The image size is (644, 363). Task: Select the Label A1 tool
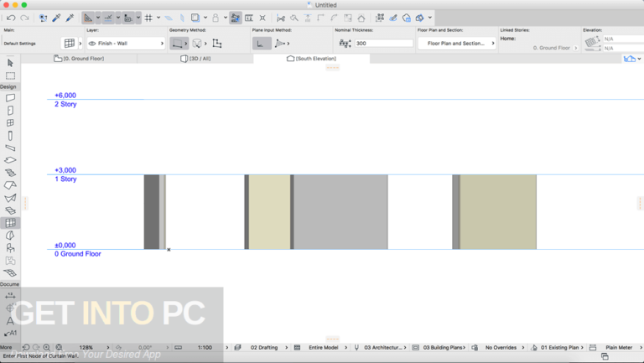click(x=10, y=333)
